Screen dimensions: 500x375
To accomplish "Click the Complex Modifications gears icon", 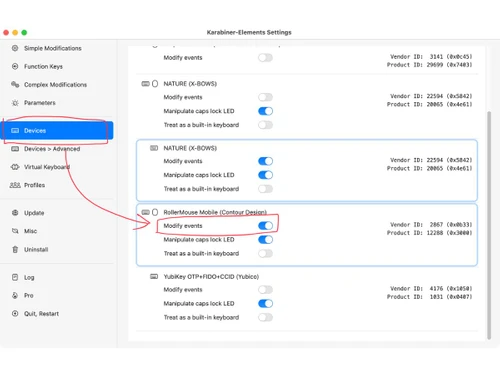I will coord(15,84).
